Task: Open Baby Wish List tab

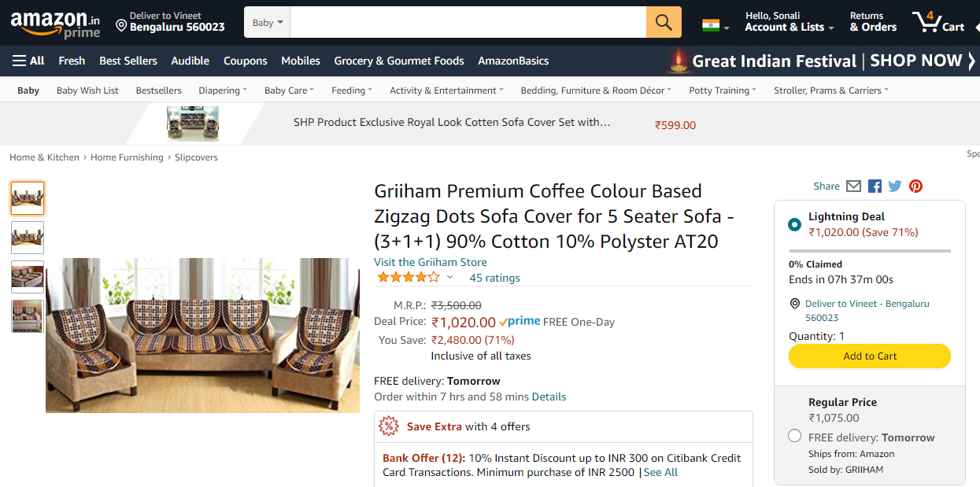Action: tap(87, 90)
